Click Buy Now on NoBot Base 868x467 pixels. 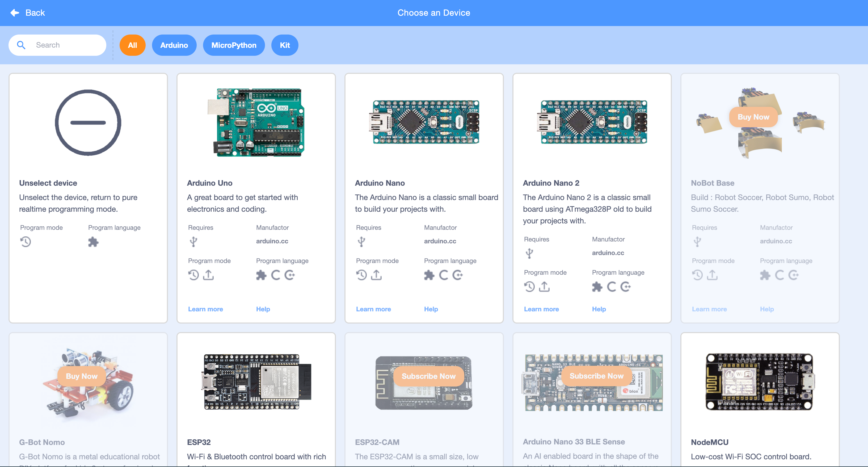pos(753,117)
